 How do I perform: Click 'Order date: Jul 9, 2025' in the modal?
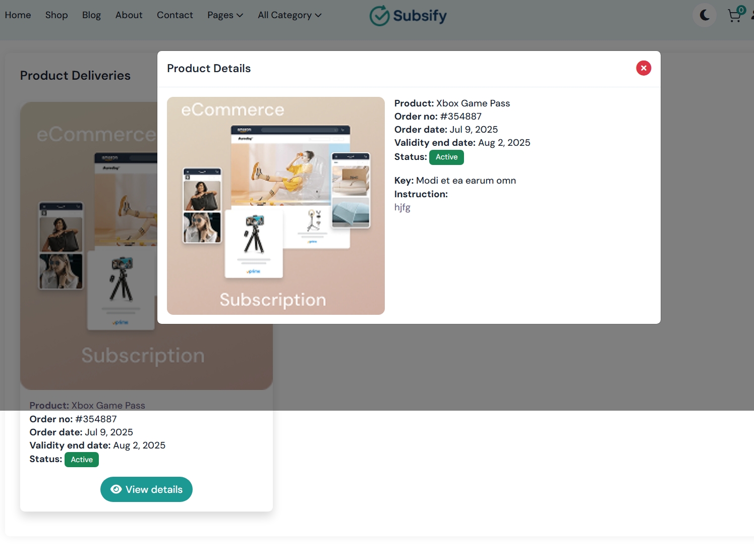[446, 130]
